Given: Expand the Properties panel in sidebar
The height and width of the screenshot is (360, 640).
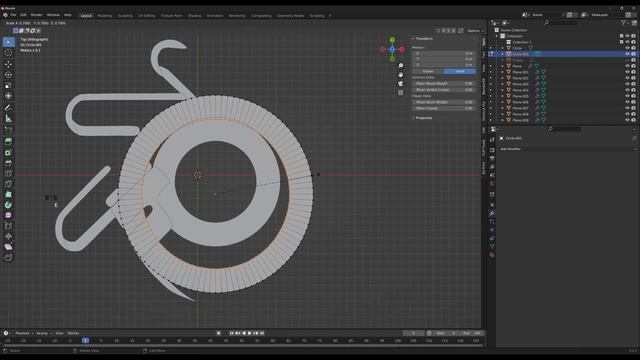Looking at the screenshot, I should point(423,118).
